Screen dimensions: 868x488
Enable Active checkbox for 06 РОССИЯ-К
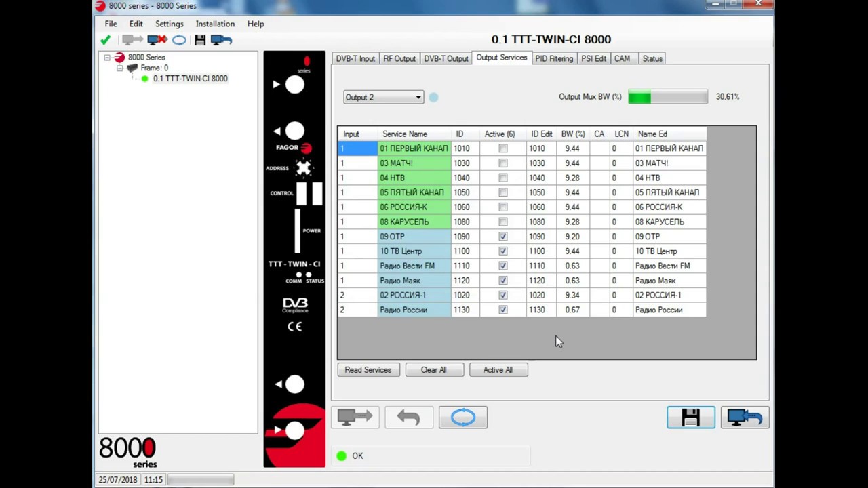coord(502,207)
